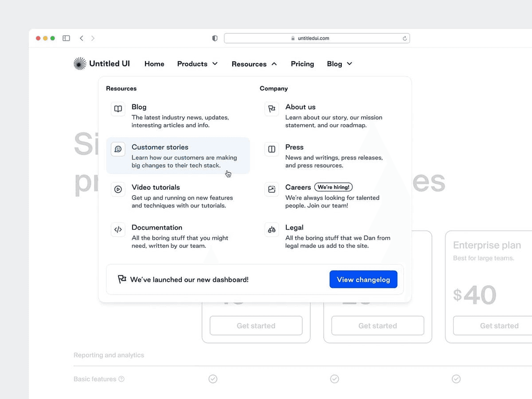Click the Press book icon under Company
This screenshot has height=399, width=532.
coord(271,150)
